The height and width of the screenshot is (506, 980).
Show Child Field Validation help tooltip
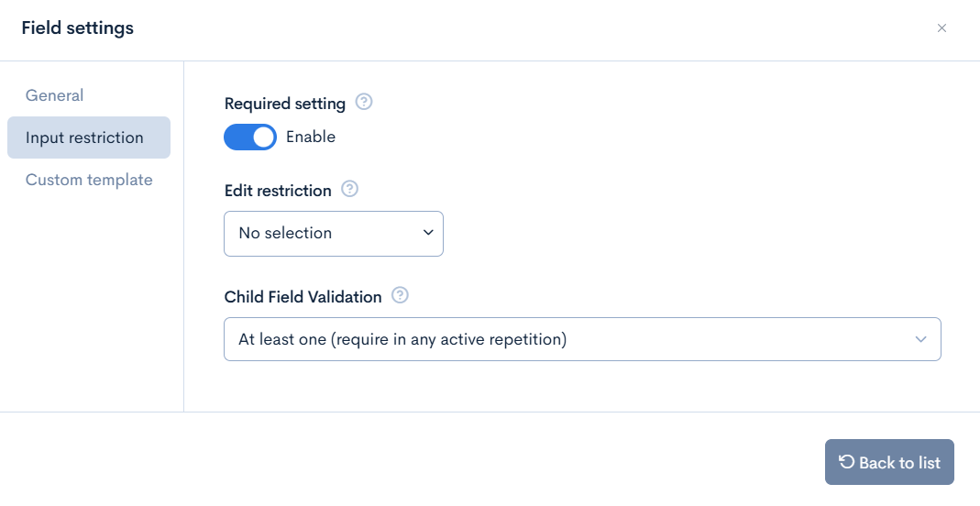400,295
